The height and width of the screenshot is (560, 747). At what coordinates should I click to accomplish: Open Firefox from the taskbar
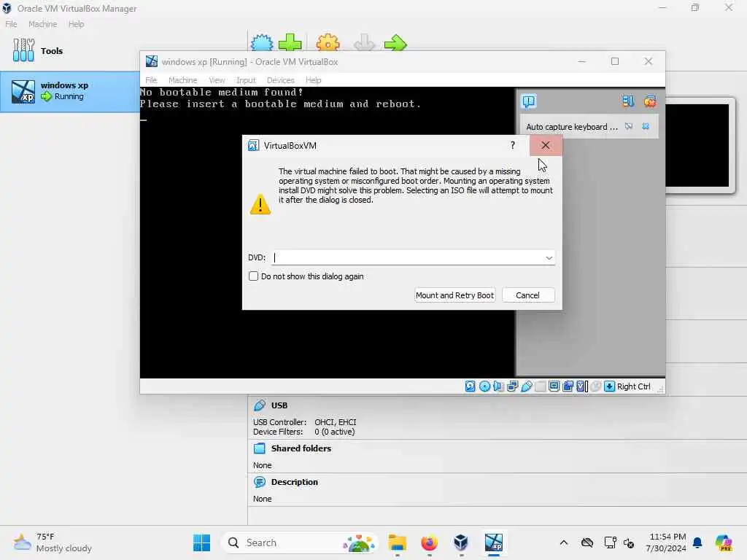click(429, 542)
